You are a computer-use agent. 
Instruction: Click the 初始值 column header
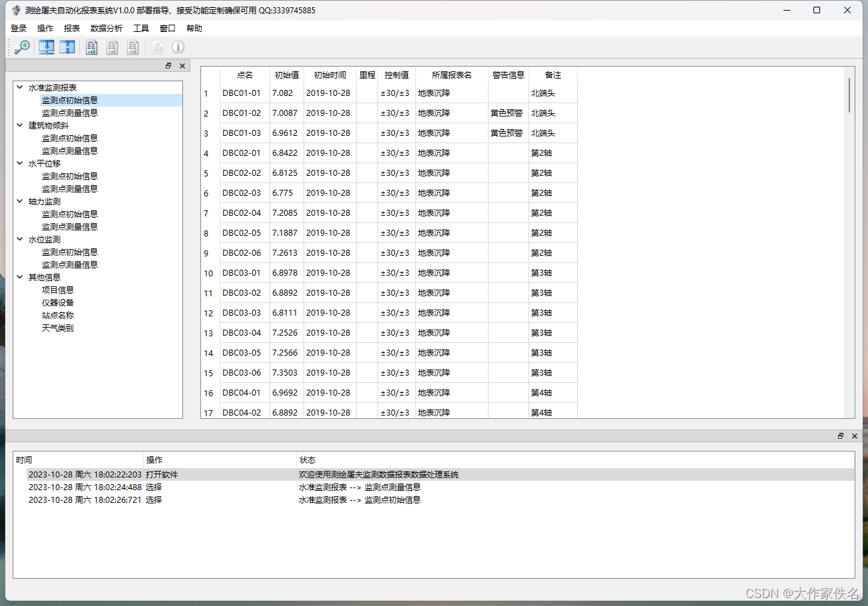[x=287, y=75]
